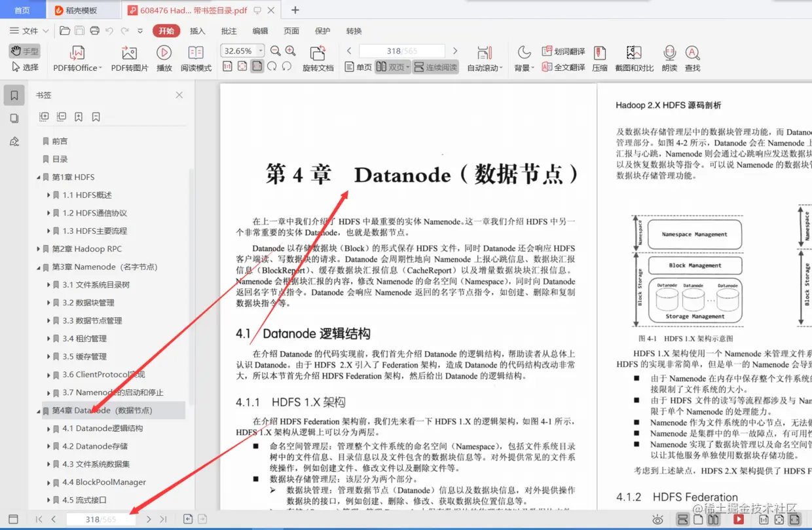Open the 转换 ribbon tab

click(354, 31)
